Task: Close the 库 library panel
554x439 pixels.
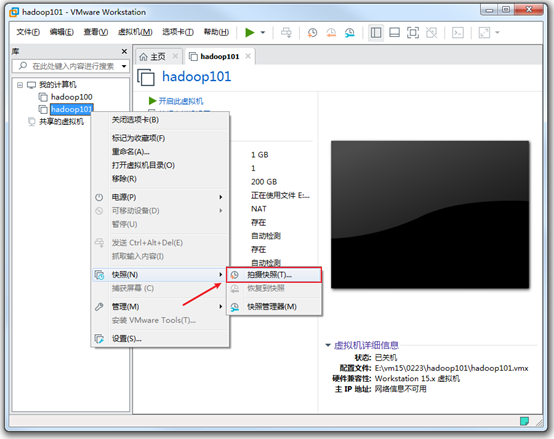Action: coord(124,52)
